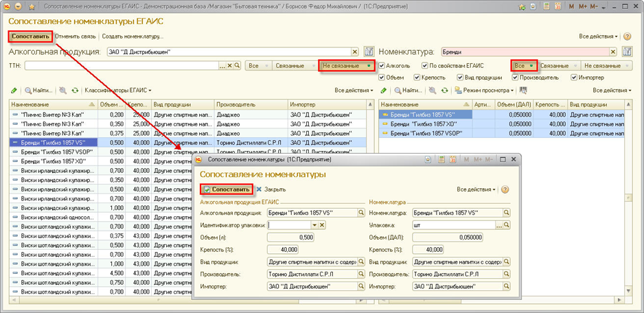Sort left table by Наименование column header
Image resolution: width=644 pixels, height=313 pixels.
[53, 104]
